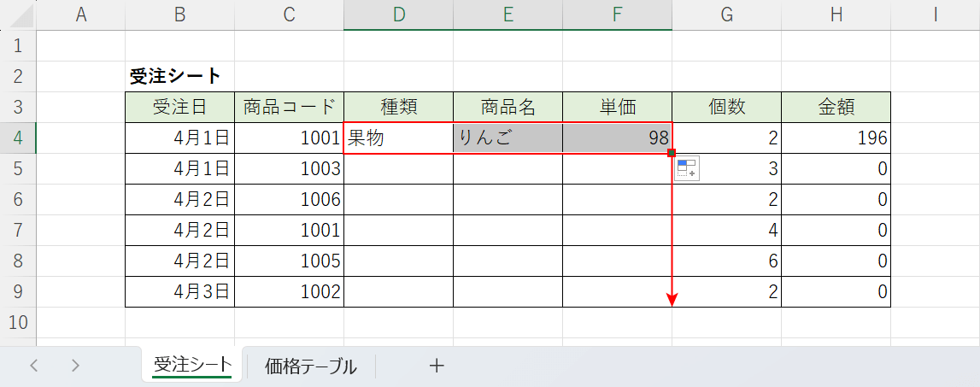980x387 pixels.
Task: Click the next sheet navigation arrow
Action: click(75, 366)
